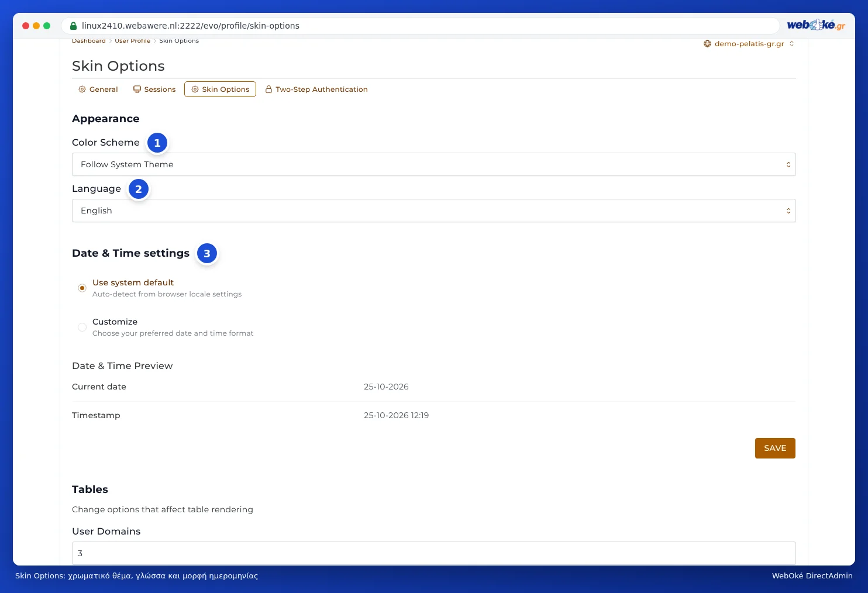Expand the Language dropdown showing English
Viewport: 868px width, 593px height.
[x=433, y=211]
